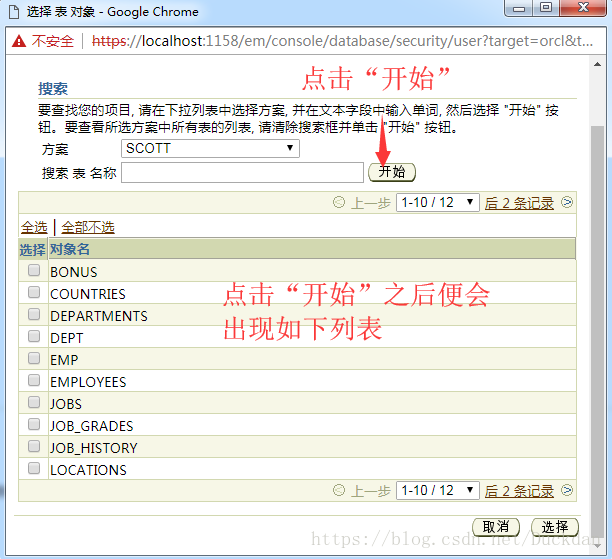Open the bottom 1-10 / 12 range dropdown
Image resolution: width=612 pixels, height=559 pixels.
coord(438,490)
